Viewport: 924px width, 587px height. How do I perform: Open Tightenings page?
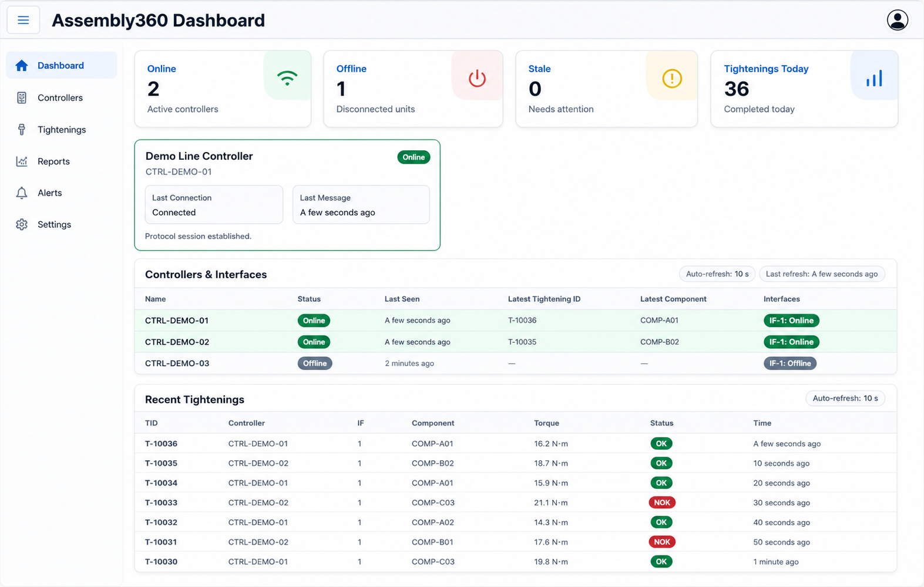coord(61,129)
